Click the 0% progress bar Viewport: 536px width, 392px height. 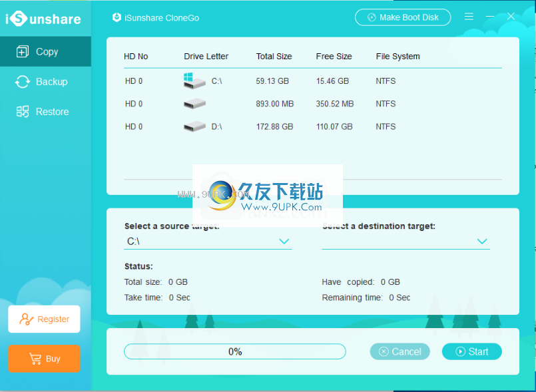[235, 351]
